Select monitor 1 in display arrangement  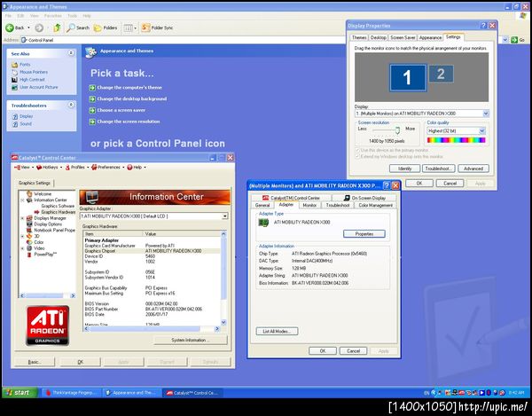tap(408, 78)
